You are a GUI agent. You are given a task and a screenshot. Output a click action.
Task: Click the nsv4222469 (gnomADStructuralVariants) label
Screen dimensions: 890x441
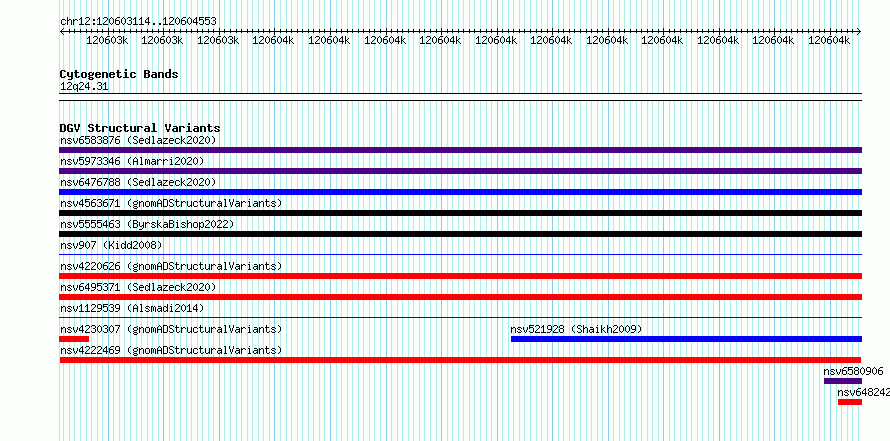tap(171, 350)
